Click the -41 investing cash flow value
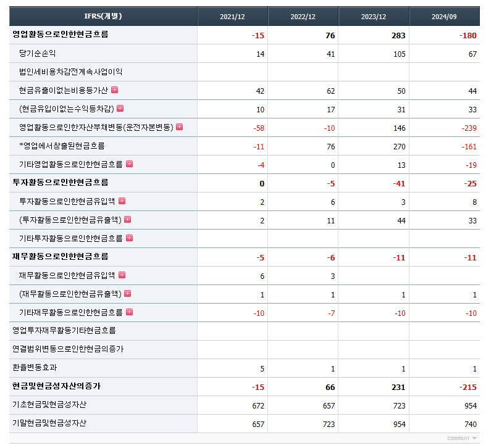 point(399,184)
